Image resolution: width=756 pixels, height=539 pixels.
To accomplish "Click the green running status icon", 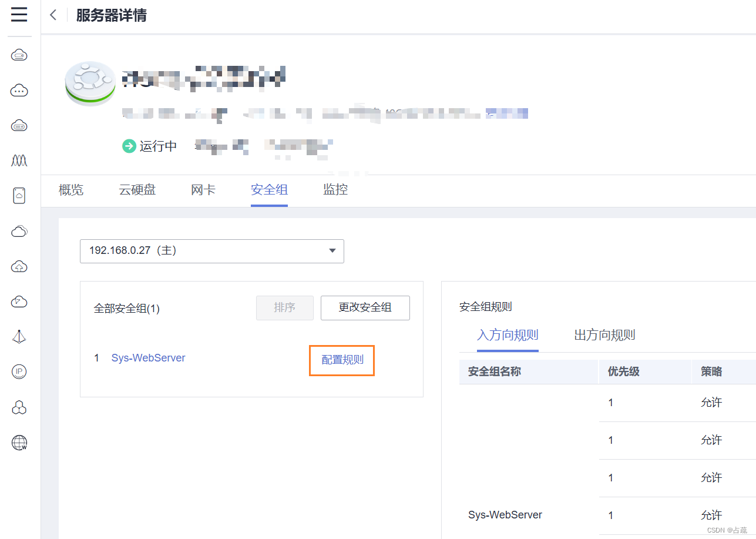I will click(129, 146).
